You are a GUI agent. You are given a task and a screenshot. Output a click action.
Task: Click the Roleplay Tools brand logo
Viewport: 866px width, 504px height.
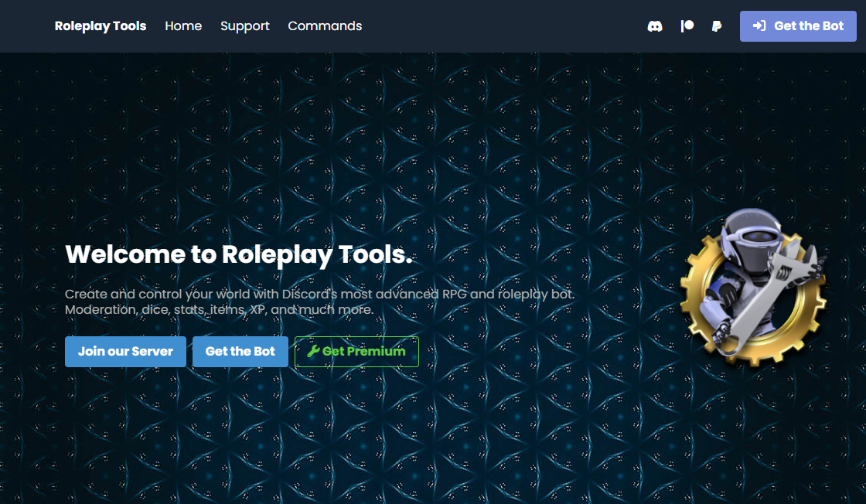[100, 26]
